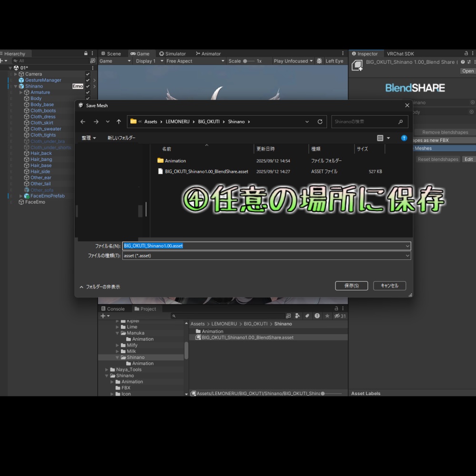476x476 pixels.
Task: Click the Open button in Inspector
Action: pyautogui.click(x=468, y=71)
